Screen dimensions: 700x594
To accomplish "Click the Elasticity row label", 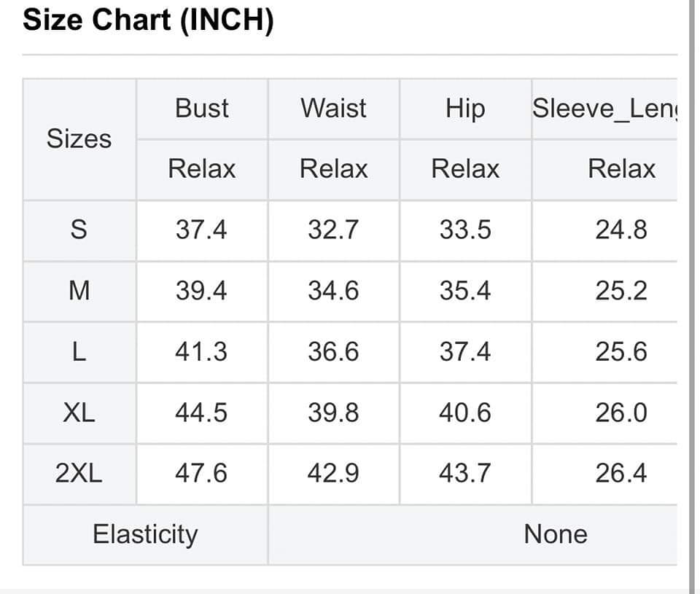I will (145, 534).
